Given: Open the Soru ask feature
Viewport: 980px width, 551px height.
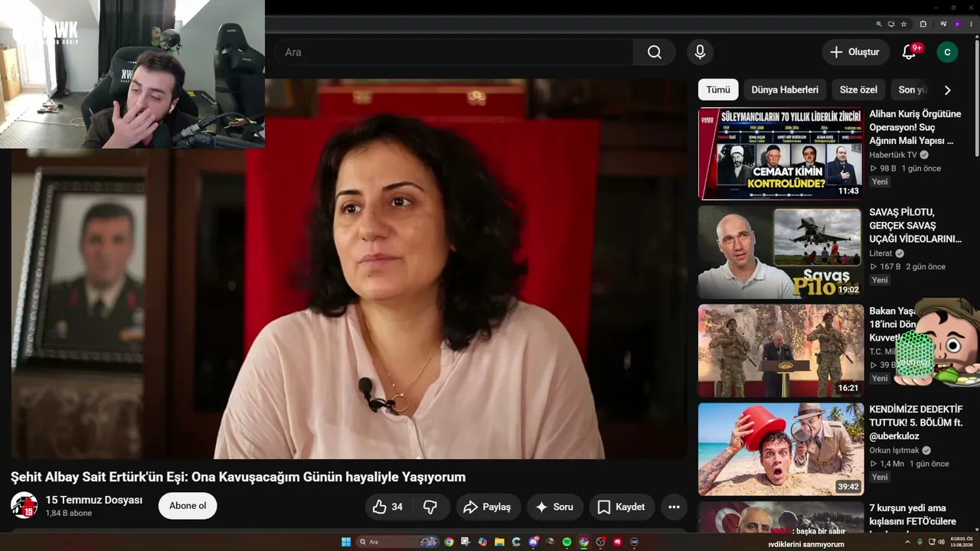Looking at the screenshot, I should [555, 507].
